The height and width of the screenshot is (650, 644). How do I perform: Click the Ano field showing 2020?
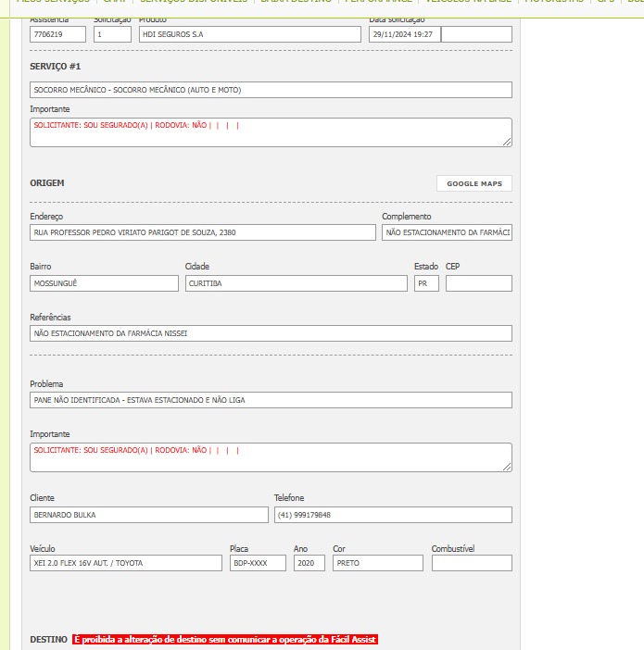(x=309, y=563)
